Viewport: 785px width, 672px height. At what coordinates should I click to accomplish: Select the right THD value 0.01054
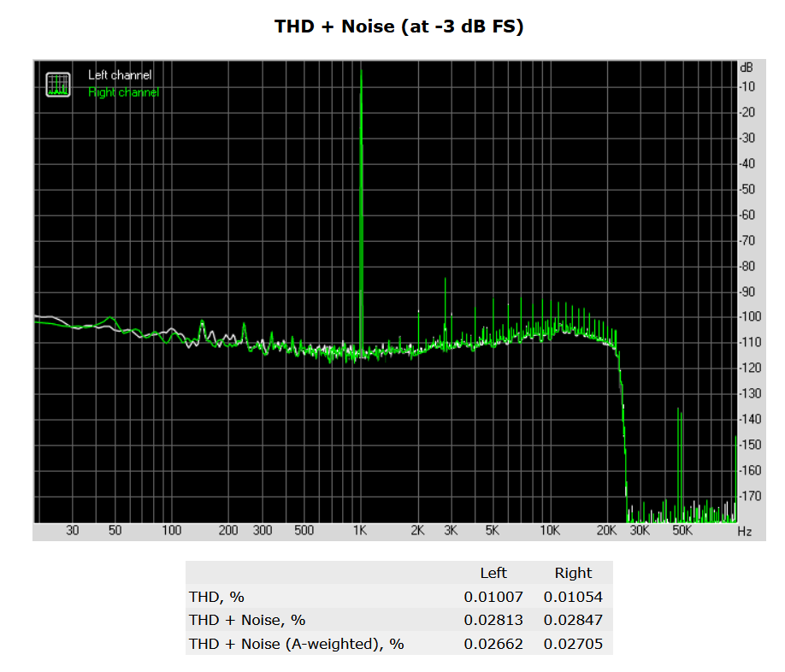click(x=573, y=597)
